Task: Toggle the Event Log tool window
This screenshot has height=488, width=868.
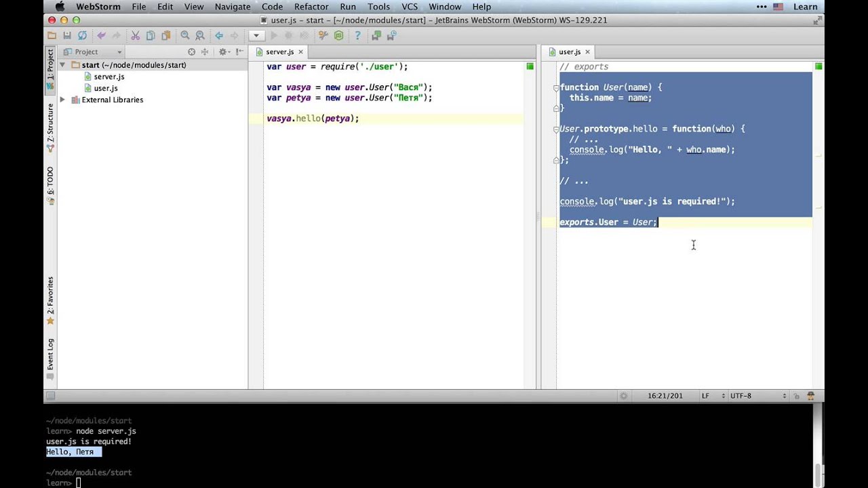Action: pos(50,359)
